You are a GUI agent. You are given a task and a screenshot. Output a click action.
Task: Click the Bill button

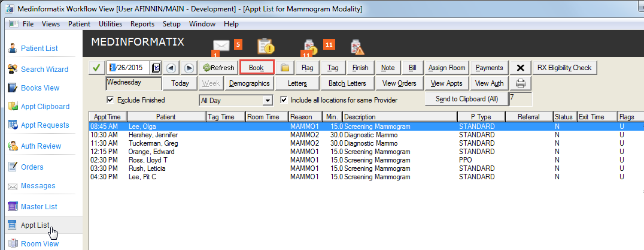[412, 68]
